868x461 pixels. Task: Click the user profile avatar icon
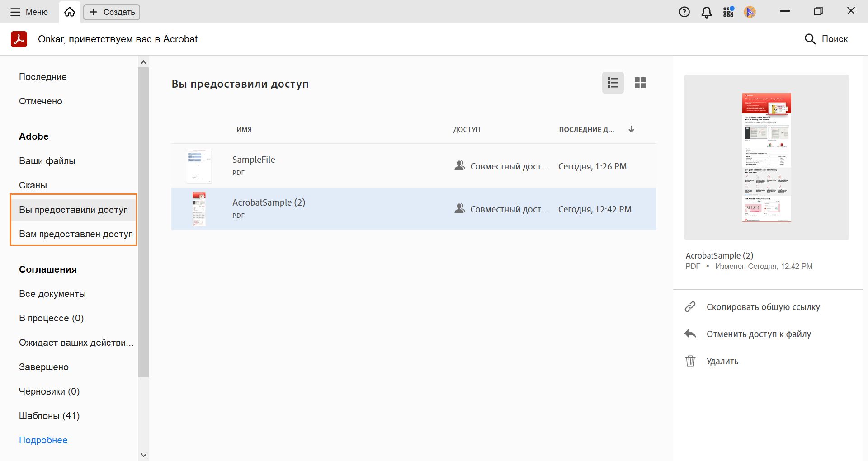tap(750, 12)
